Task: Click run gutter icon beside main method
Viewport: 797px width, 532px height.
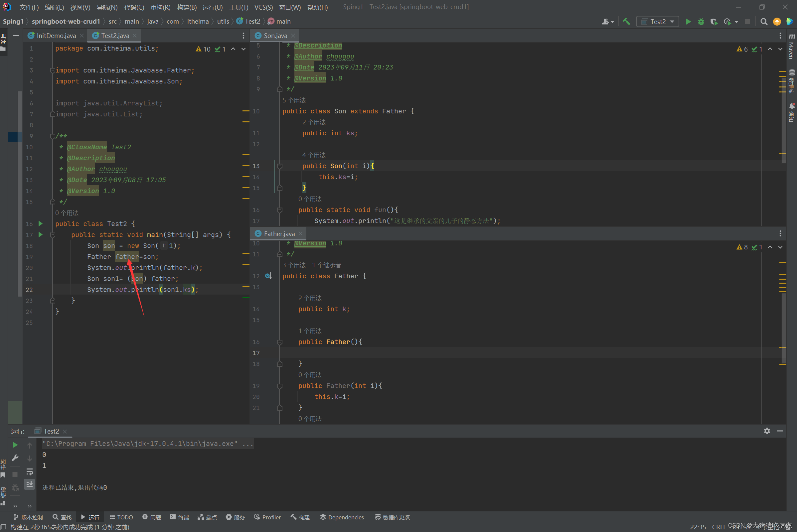Action: (40, 234)
